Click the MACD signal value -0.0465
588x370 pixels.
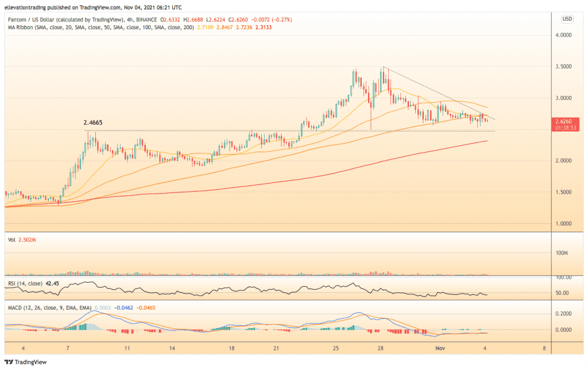pos(146,308)
